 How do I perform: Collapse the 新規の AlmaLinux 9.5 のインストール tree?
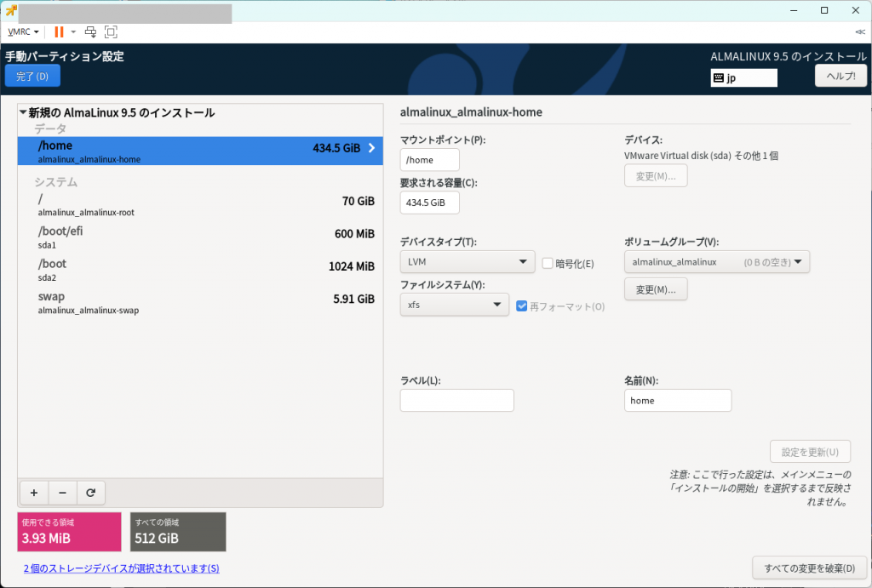(23, 112)
